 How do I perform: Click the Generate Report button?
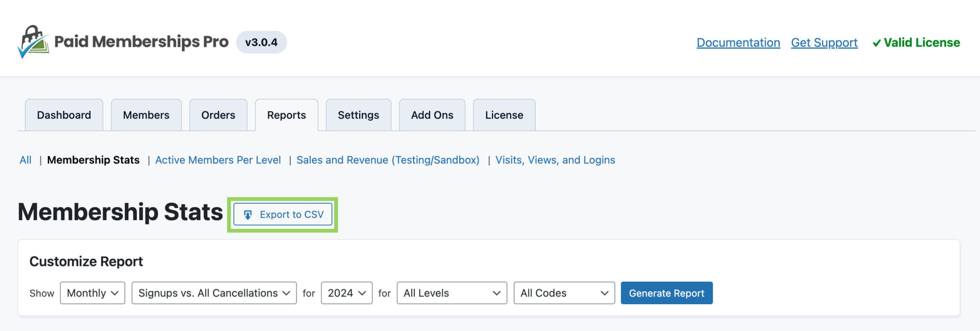666,293
